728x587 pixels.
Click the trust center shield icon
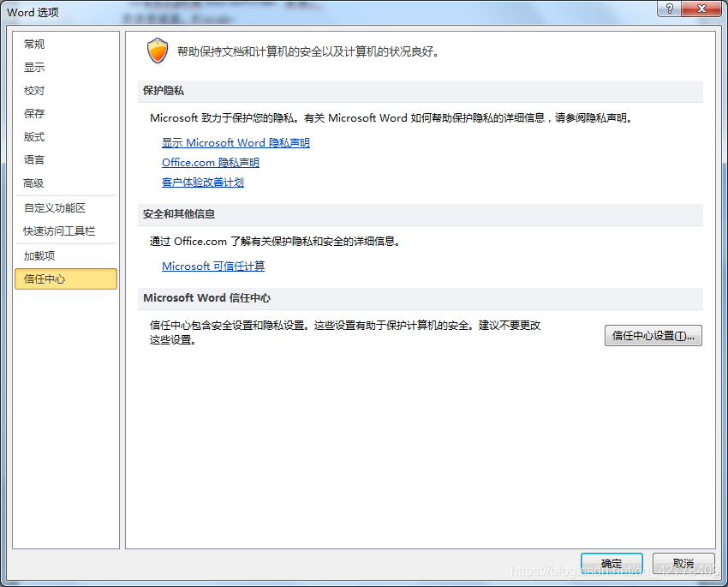pos(158,51)
